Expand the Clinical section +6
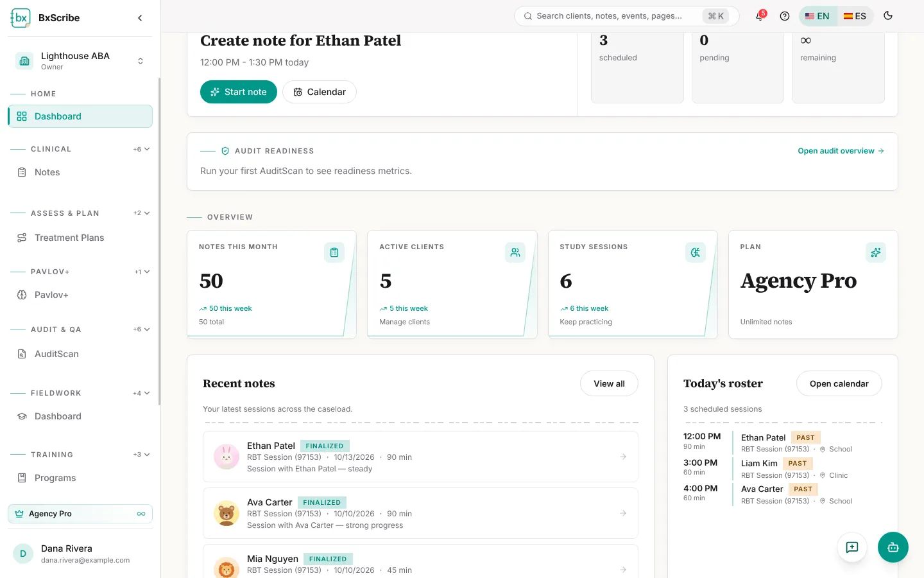924x578 pixels. pos(142,149)
